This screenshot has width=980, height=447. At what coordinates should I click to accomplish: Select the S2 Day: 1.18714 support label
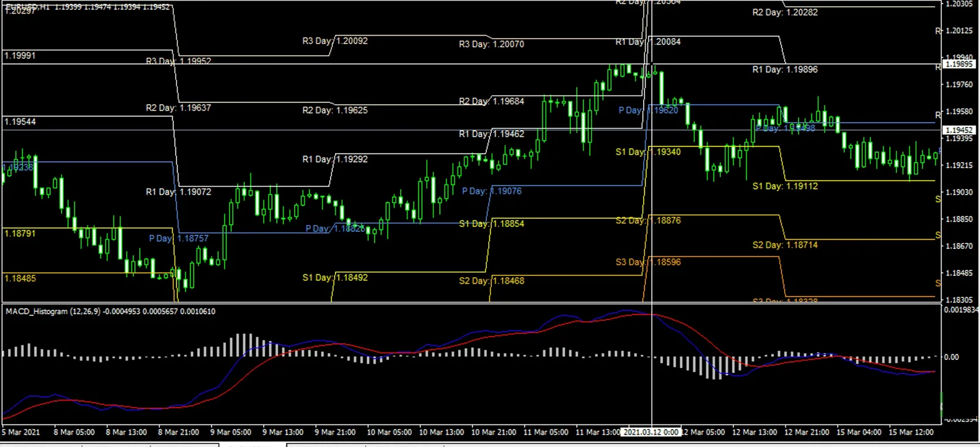click(785, 245)
